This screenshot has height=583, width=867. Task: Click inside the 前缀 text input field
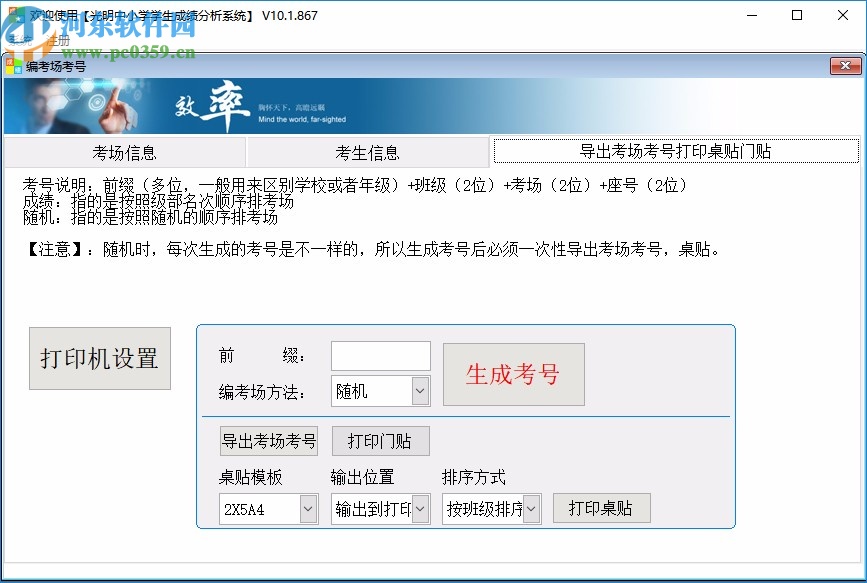click(380, 355)
